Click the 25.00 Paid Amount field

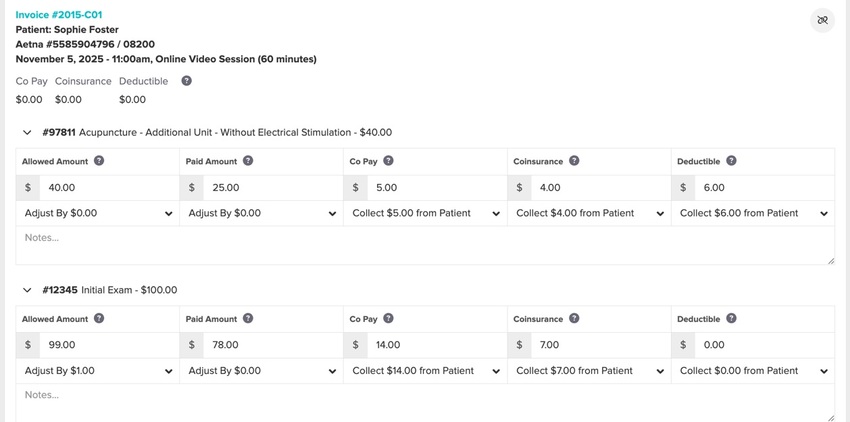pos(273,188)
